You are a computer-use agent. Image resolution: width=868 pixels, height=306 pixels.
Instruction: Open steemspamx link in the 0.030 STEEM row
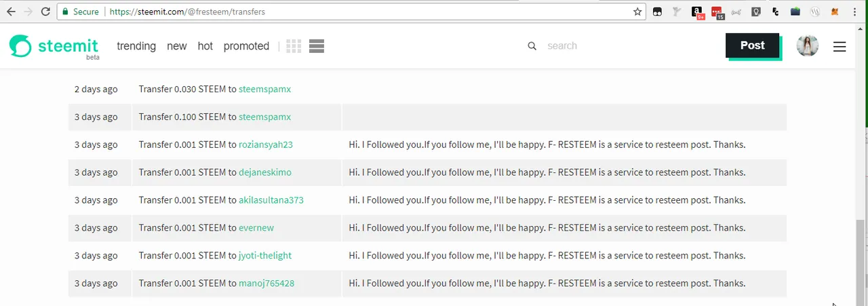pyautogui.click(x=264, y=89)
